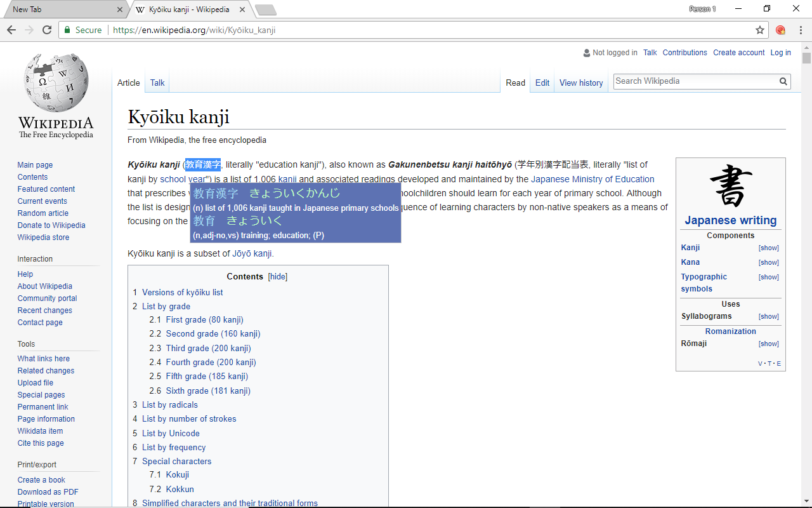
Task: Show the Typographic symbols section
Action: [768, 277]
